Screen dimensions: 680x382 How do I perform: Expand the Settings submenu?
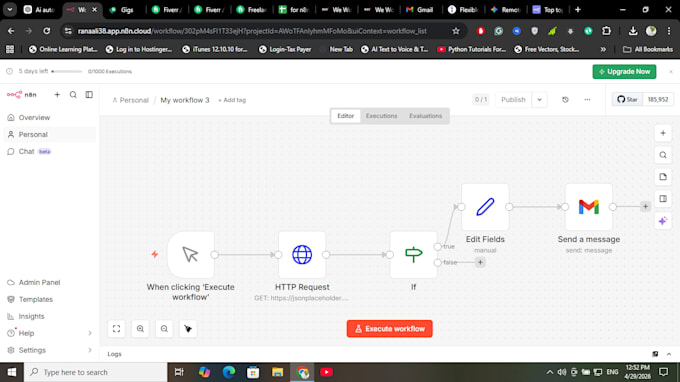pyautogui.click(x=90, y=350)
